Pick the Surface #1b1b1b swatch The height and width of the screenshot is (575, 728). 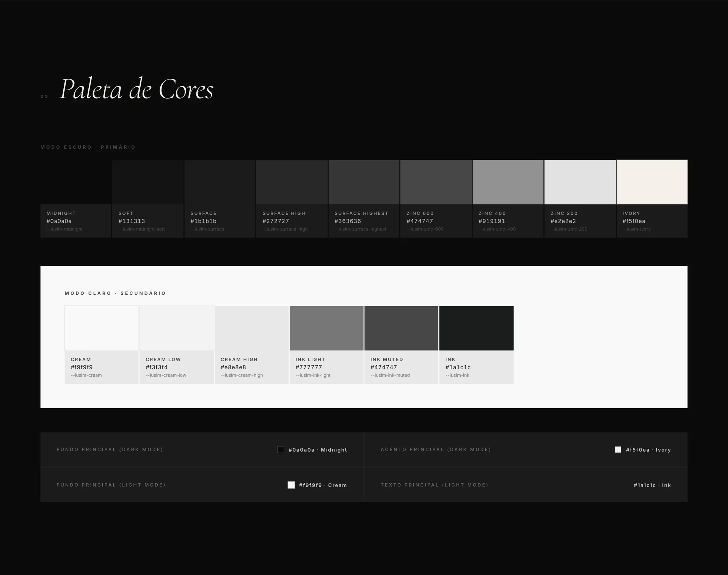coord(220,182)
